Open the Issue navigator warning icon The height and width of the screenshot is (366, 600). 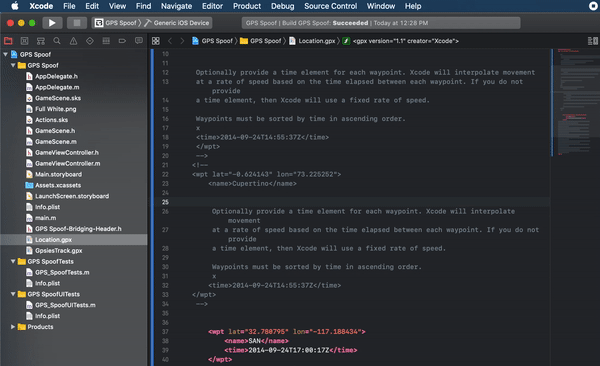[73, 41]
